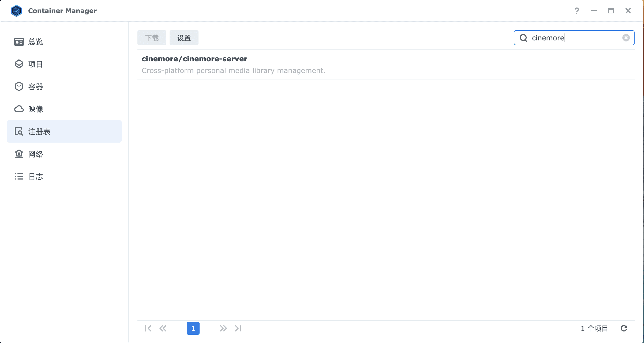Open 映像 via its cloud icon

pos(19,109)
